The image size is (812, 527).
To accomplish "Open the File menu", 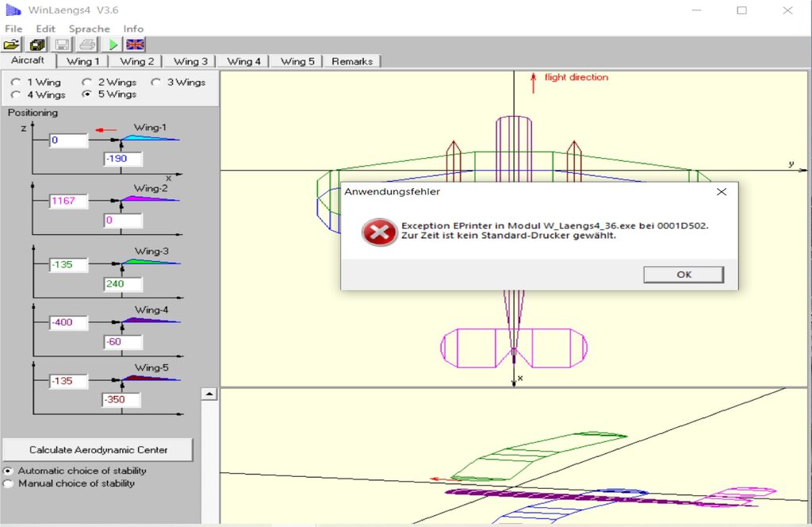I will tap(13, 29).
